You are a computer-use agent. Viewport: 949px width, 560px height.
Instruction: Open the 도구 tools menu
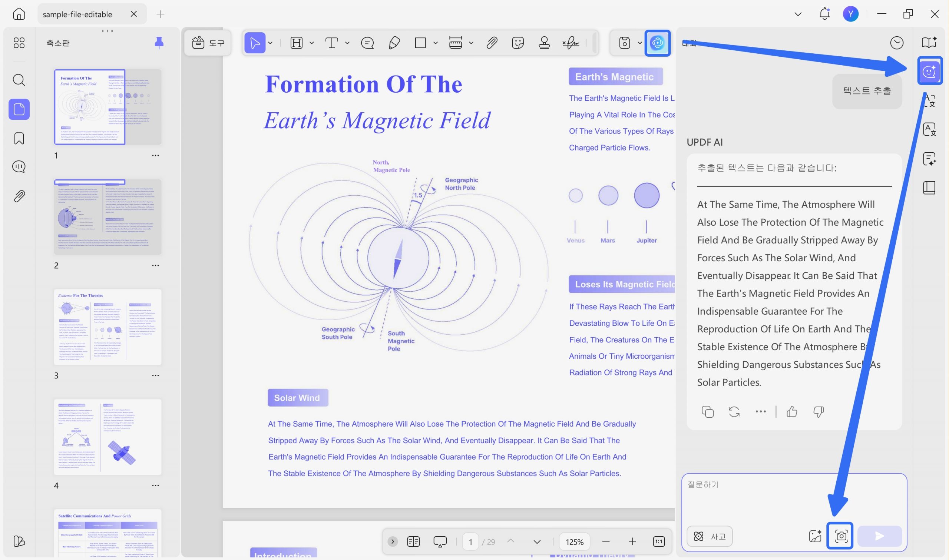[x=208, y=43]
